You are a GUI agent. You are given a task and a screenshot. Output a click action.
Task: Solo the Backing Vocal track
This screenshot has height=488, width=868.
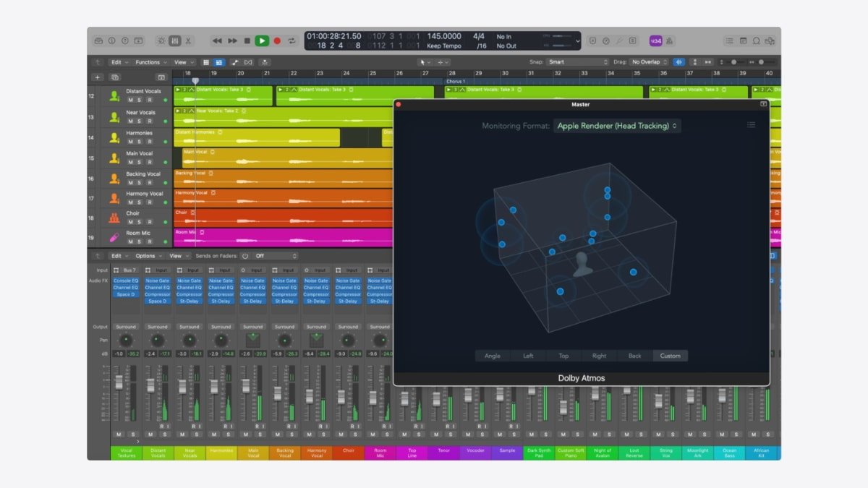click(x=140, y=182)
